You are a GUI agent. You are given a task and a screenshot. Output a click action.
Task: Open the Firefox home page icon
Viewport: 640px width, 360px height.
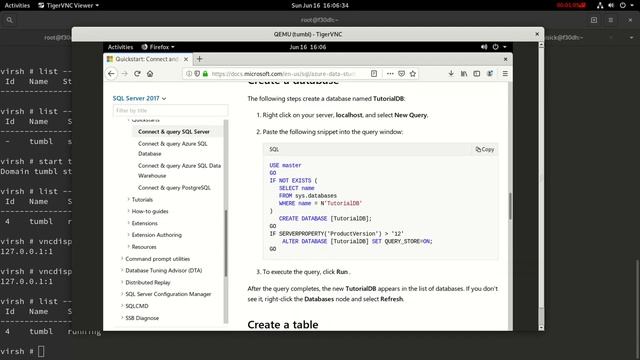tap(150, 74)
